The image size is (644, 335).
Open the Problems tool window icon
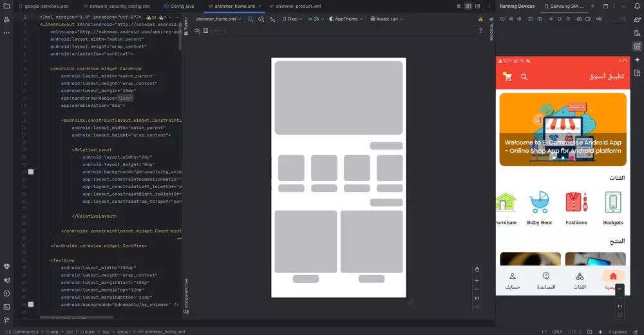pyautogui.click(x=6, y=294)
